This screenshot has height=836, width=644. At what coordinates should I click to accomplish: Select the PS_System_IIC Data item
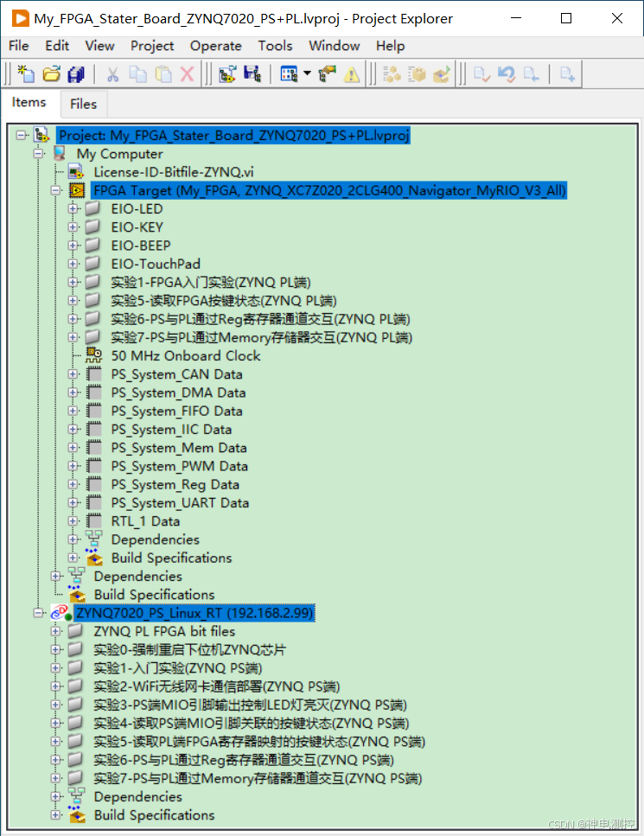(x=171, y=429)
